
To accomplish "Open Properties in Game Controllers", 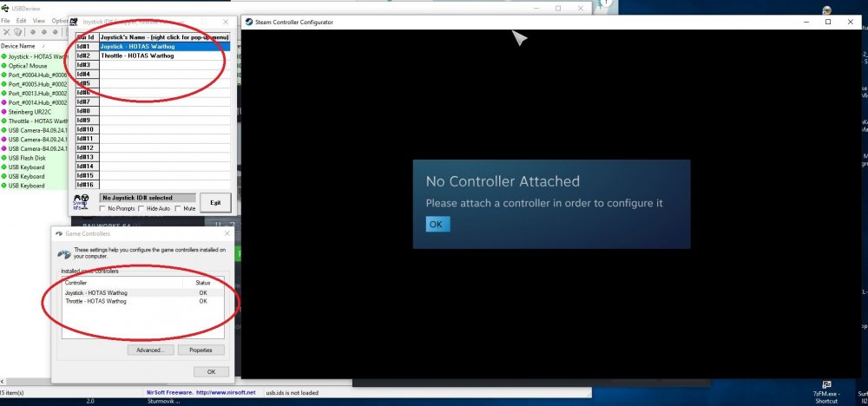I will [201, 350].
